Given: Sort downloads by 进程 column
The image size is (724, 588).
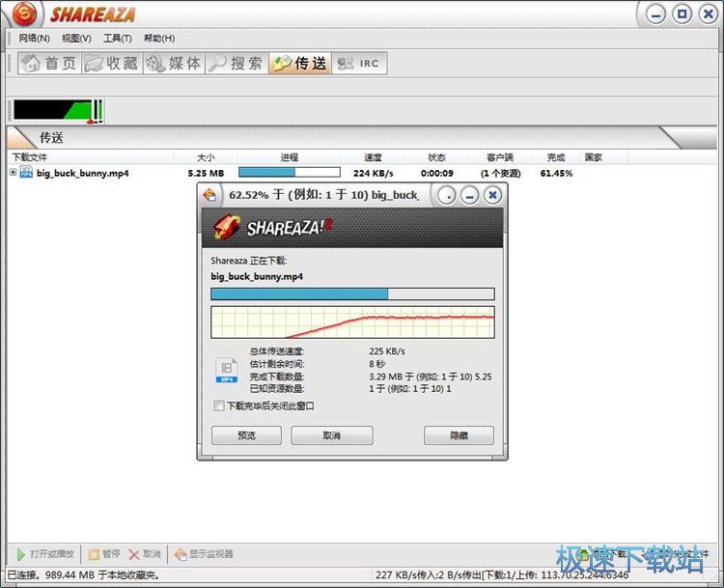Looking at the screenshot, I should (x=290, y=157).
